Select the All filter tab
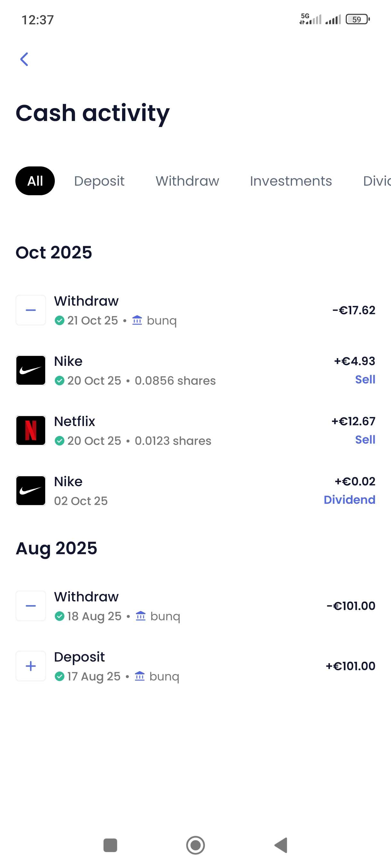This screenshot has width=391, height=868. 35,181
